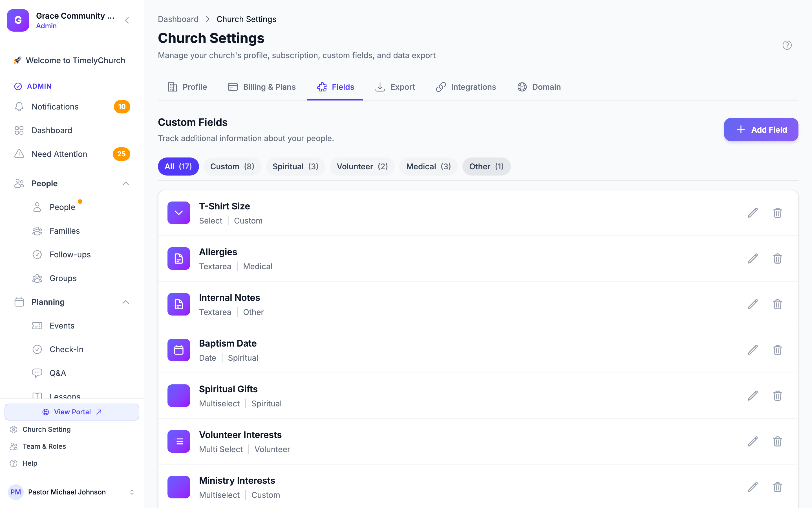
Task: Collapse the sidebar with the chevron
Action: click(127, 20)
